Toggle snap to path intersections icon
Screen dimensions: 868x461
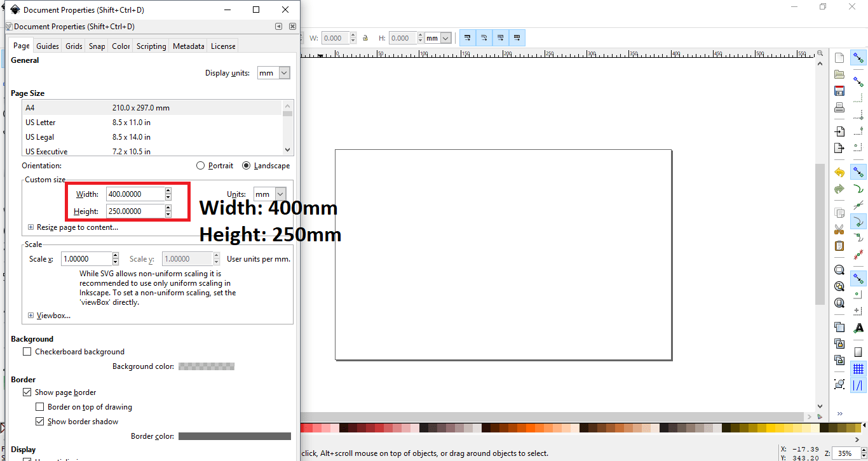(x=858, y=205)
